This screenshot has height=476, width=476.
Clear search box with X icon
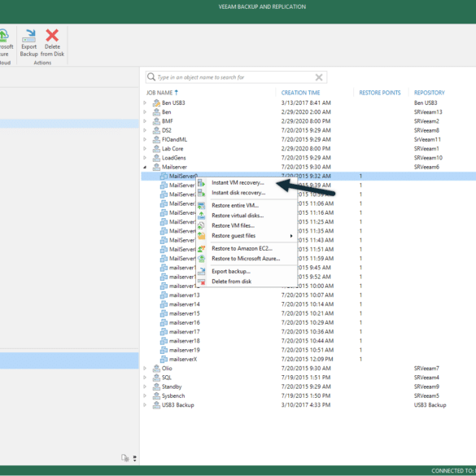[319, 77]
